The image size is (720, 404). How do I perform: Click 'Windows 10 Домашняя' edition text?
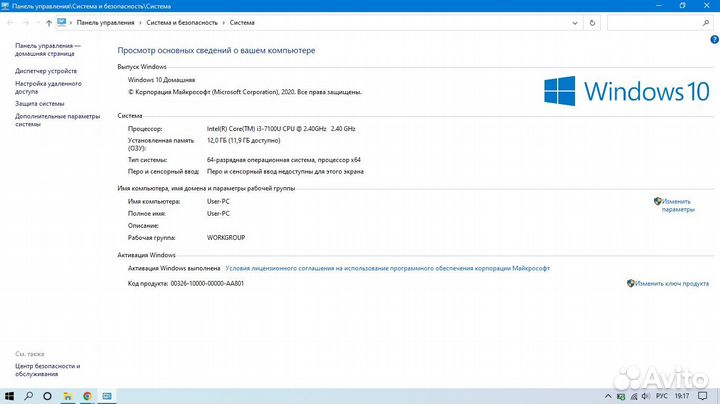click(x=162, y=80)
